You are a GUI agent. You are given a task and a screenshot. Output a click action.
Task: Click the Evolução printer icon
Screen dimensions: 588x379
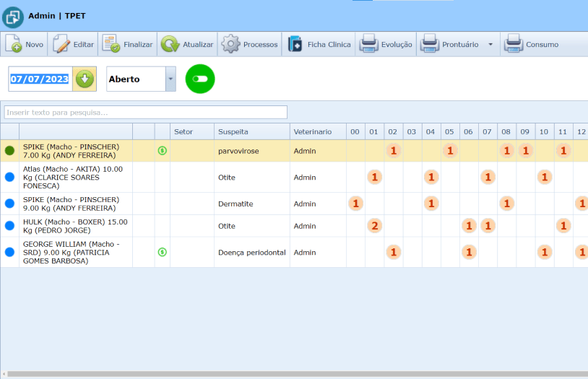point(368,44)
